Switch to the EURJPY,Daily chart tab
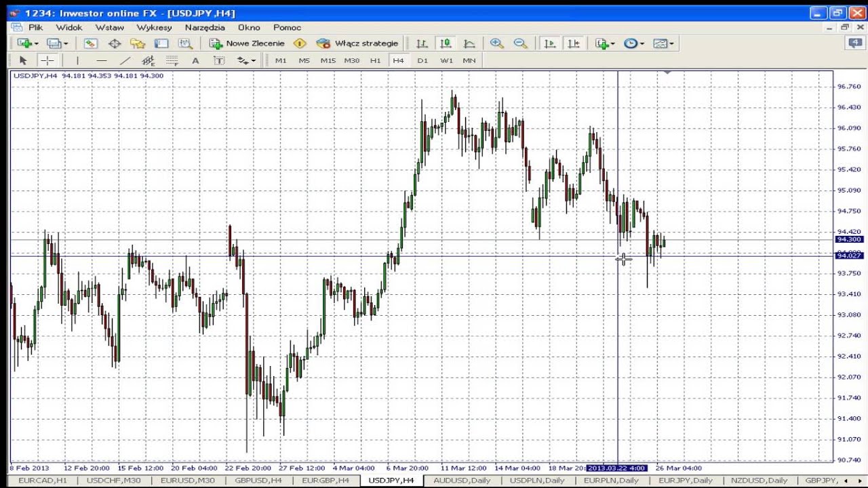 pyautogui.click(x=686, y=480)
